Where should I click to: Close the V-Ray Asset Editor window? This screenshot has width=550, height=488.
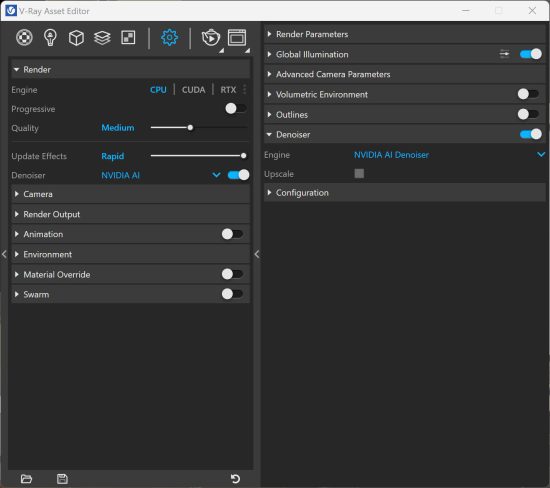(532, 11)
